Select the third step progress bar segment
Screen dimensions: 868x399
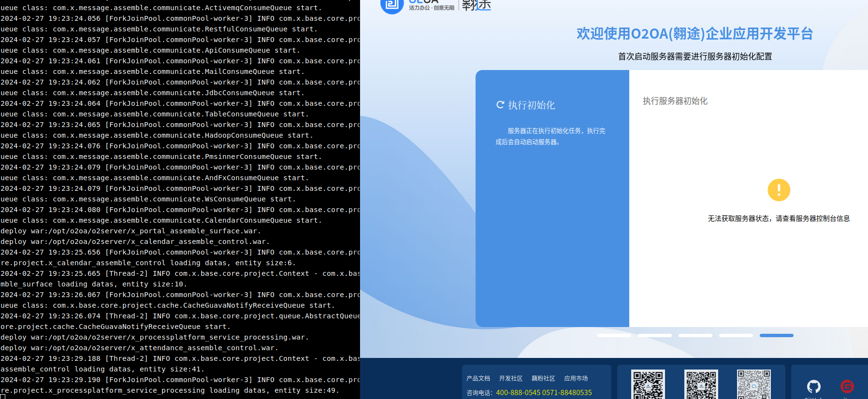695,335
